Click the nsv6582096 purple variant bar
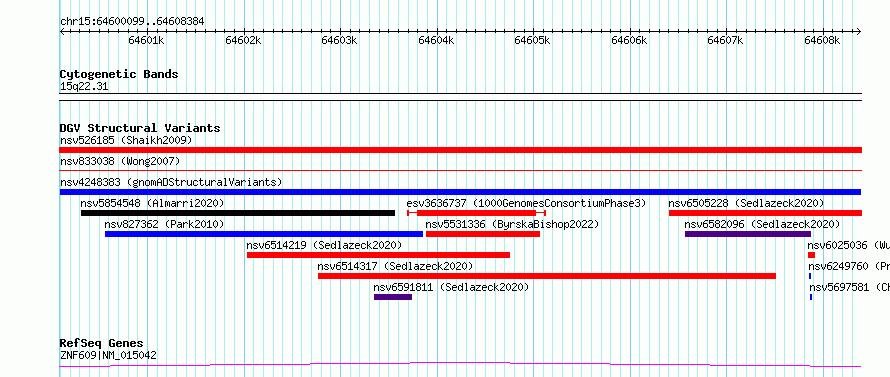Screen dimensions: 890x377 (x=748, y=234)
